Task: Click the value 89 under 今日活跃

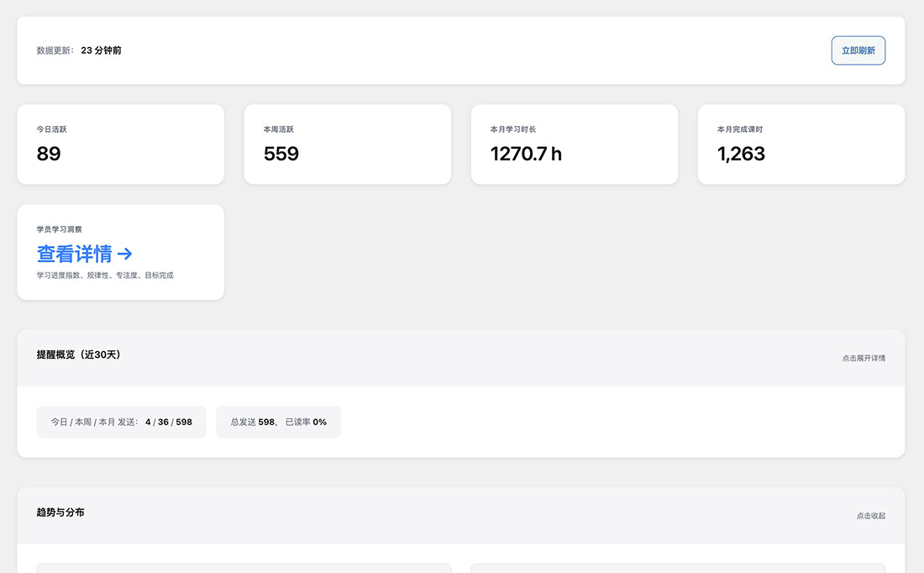Action: [49, 154]
